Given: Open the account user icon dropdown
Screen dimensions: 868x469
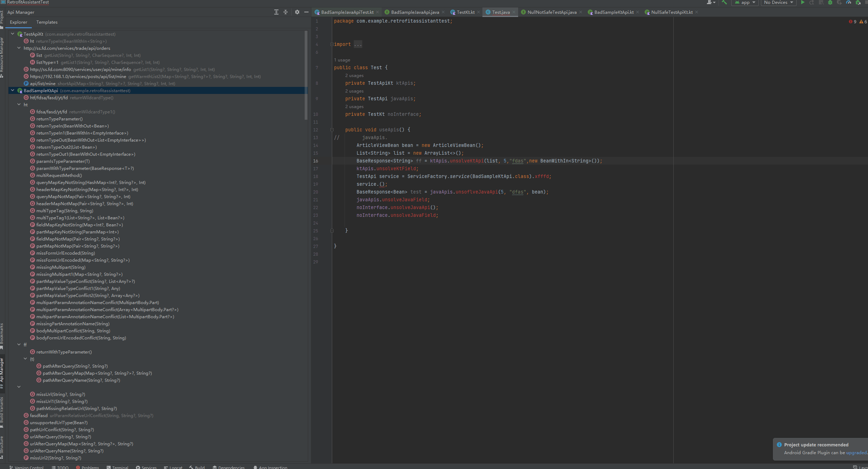Looking at the screenshot, I should pyautogui.click(x=711, y=2).
